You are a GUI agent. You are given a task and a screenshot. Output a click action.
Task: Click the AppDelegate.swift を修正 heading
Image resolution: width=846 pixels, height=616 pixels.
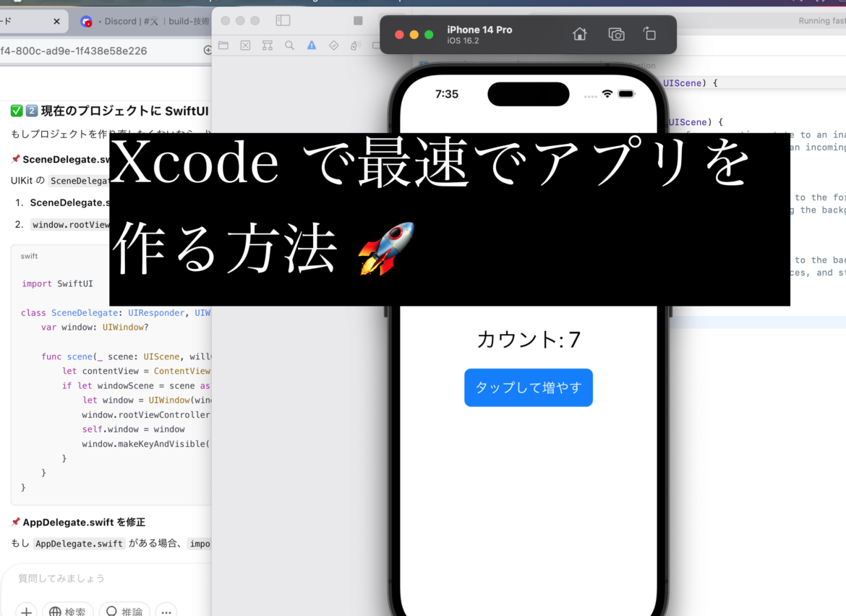pos(84,522)
